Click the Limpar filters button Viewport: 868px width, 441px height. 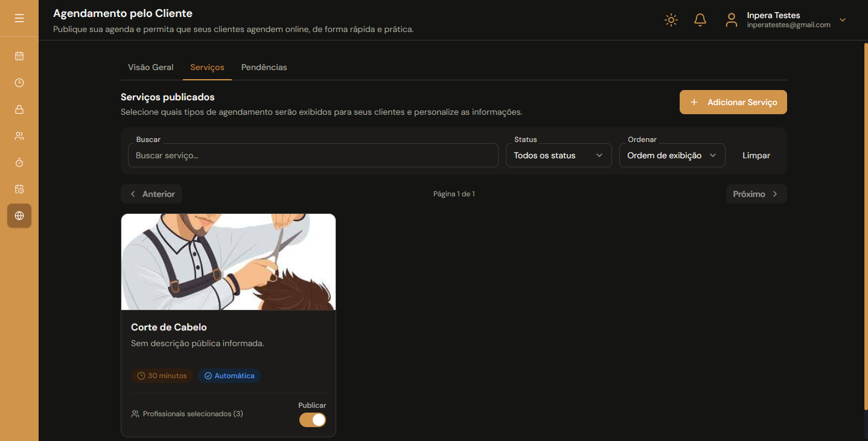coord(756,155)
